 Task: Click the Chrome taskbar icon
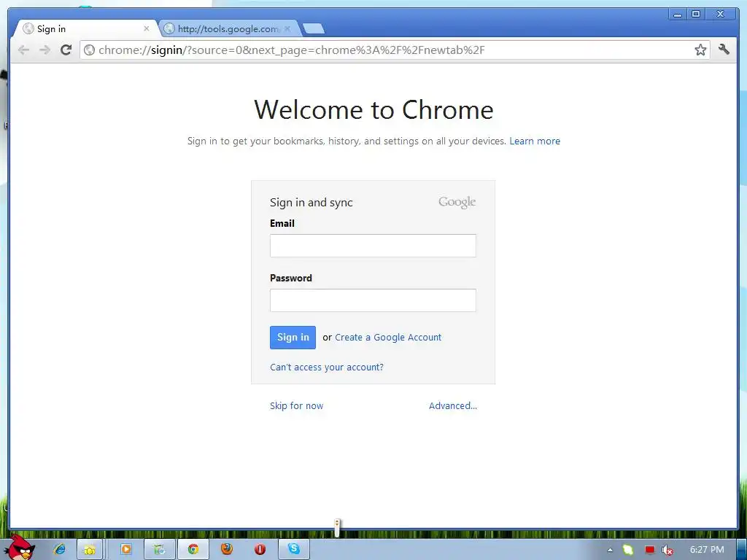pos(193,550)
